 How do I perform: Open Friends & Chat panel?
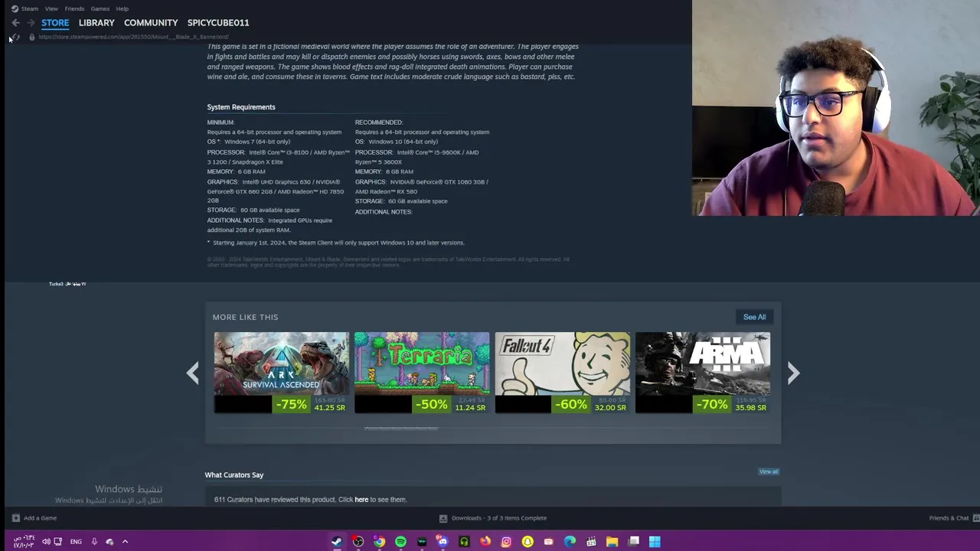949,518
